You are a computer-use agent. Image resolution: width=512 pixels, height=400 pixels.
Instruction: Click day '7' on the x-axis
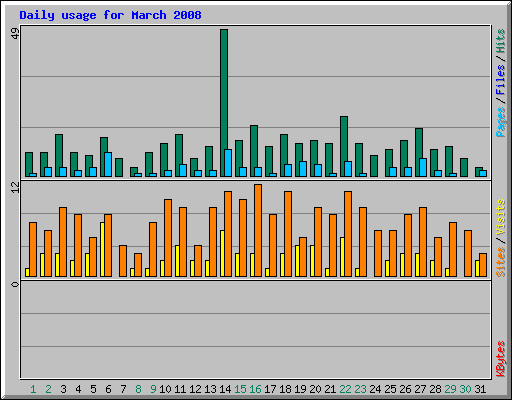(x=123, y=389)
